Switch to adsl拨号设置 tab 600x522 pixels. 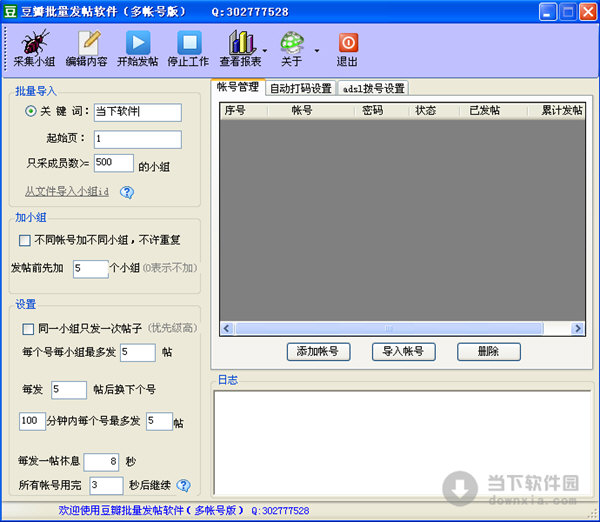pyautogui.click(x=373, y=88)
